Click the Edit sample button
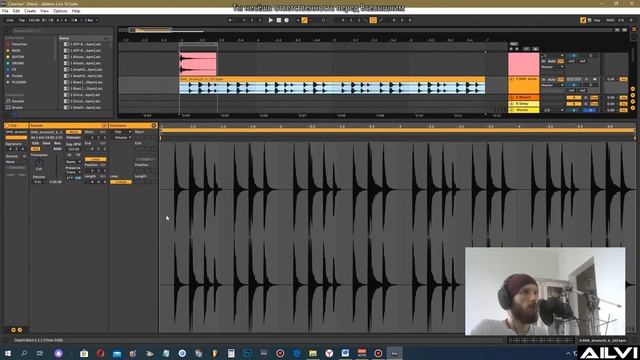The width and height of the screenshot is (640, 360). pyautogui.click(x=36, y=143)
